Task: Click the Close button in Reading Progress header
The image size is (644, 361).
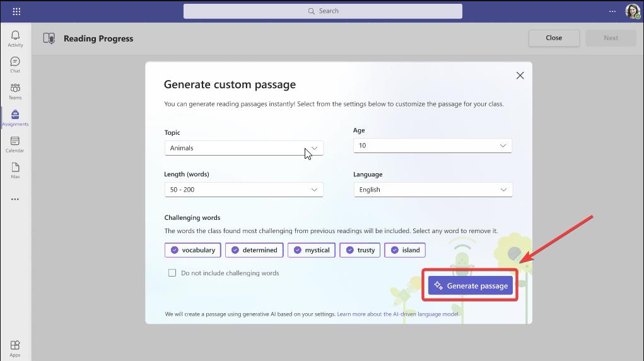Action: 554,38
